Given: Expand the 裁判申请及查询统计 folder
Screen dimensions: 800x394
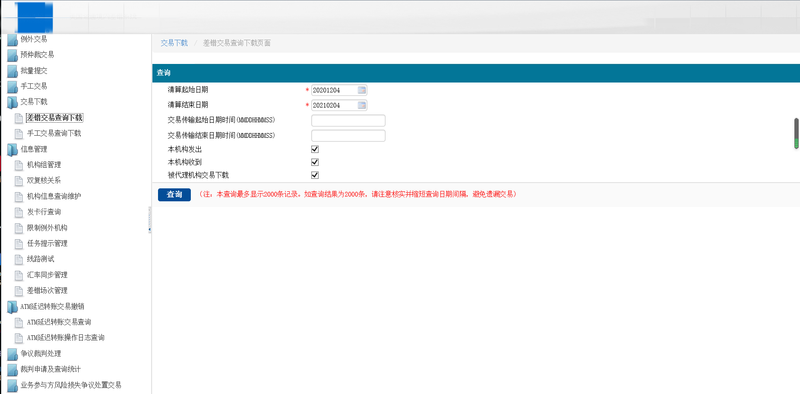Looking at the screenshot, I should click(x=12, y=370).
